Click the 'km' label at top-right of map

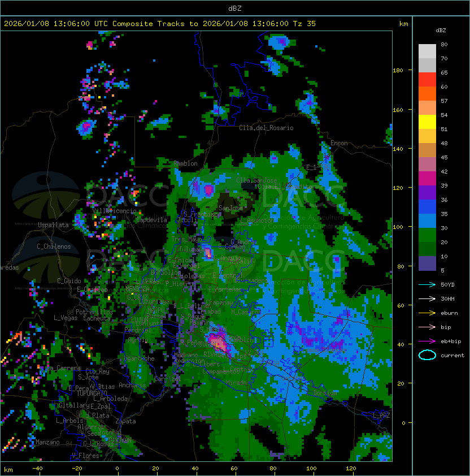click(403, 24)
